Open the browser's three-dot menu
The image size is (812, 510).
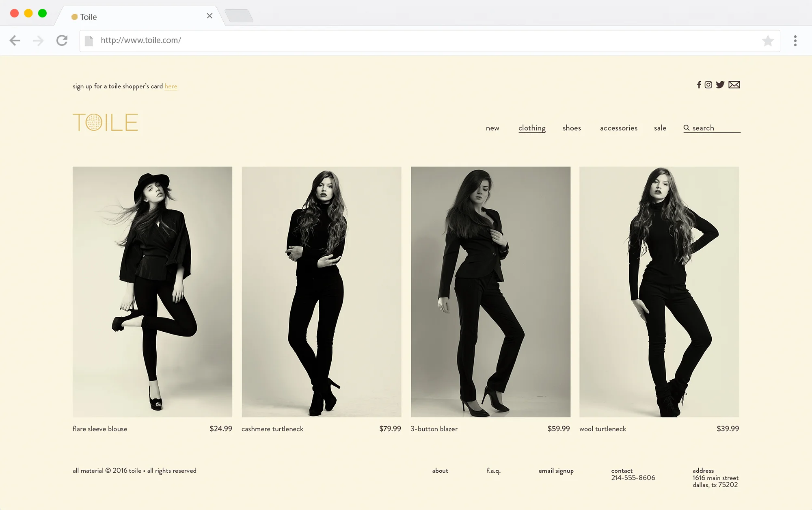click(x=795, y=40)
